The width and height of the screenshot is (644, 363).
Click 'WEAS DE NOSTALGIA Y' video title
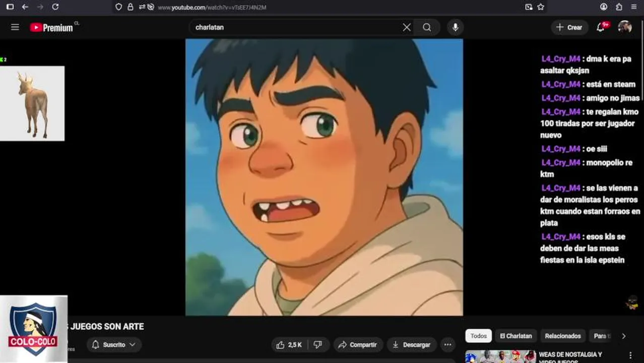pos(570,354)
